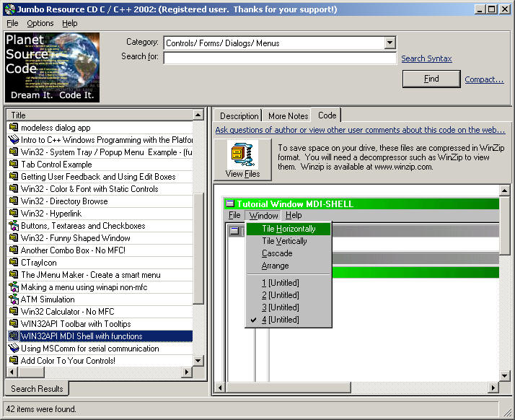Click the Planet Source Code logo image
Image resolution: width=515 pixels, height=420 pixels.
[52, 67]
